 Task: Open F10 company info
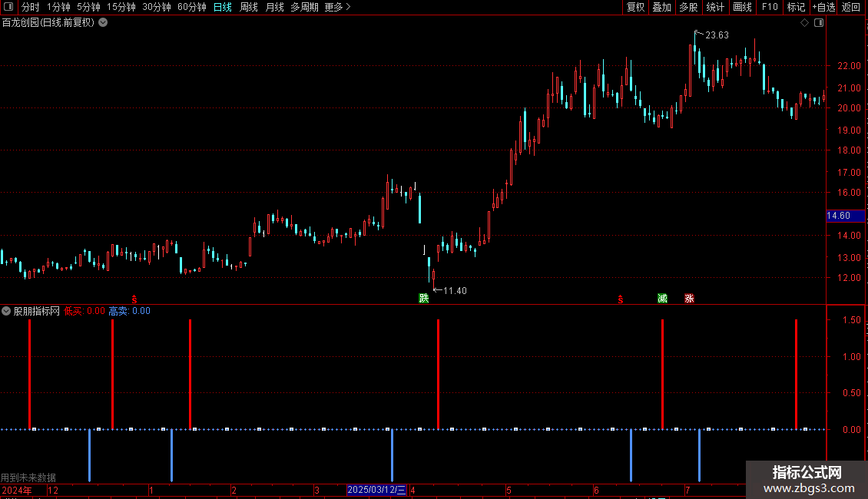coord(770,7)
